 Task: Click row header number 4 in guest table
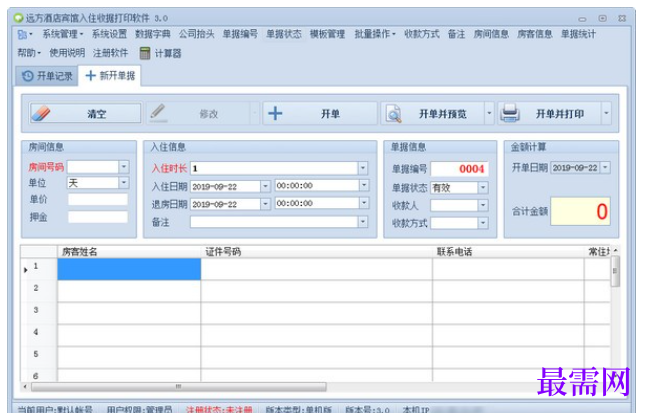(36, 332)
